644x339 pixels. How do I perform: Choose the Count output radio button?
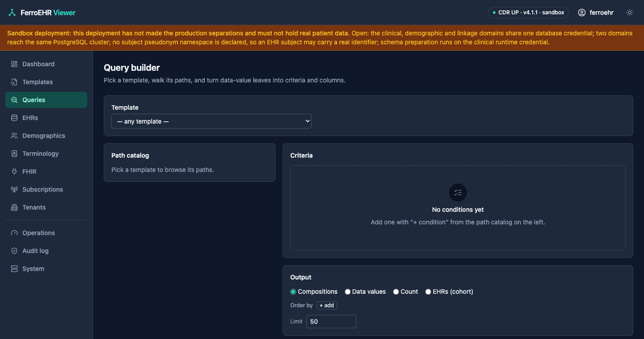(396, 292)
